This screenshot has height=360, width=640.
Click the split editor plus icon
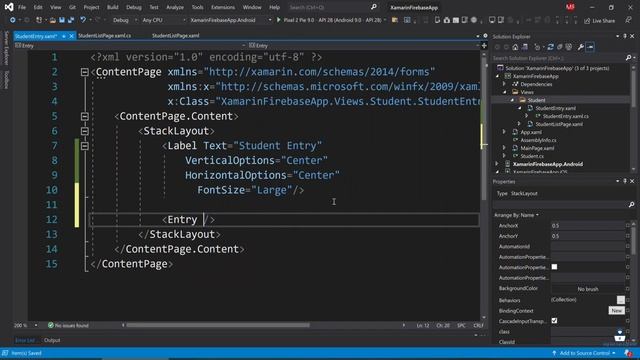click(484, 46)
